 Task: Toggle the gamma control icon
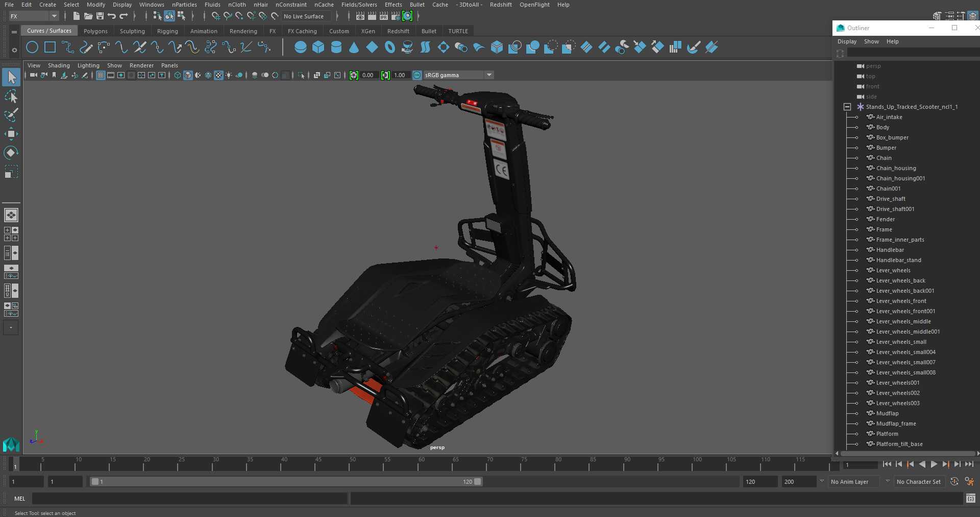[385, 75]
